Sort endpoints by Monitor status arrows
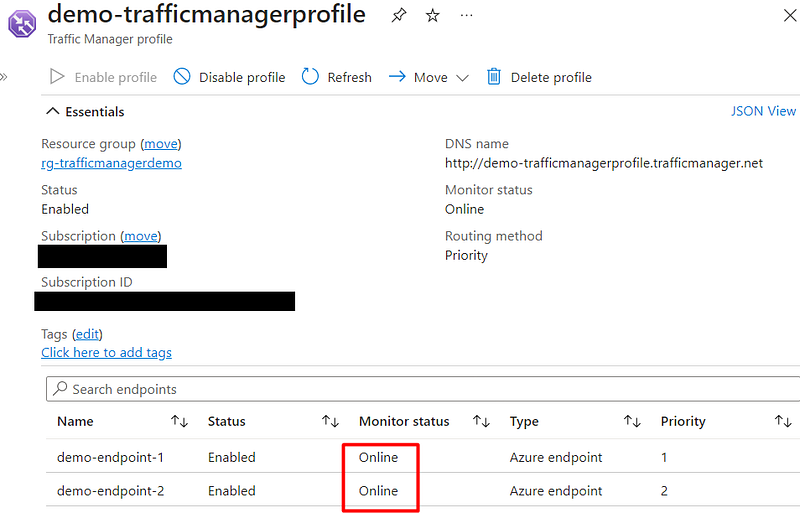Image resolution: width=800 pixels, height=517 pixels. tap(482, 421)
